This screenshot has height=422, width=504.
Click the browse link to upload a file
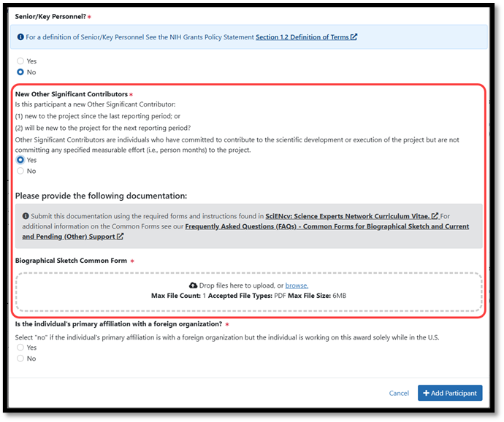click(296, 285)
